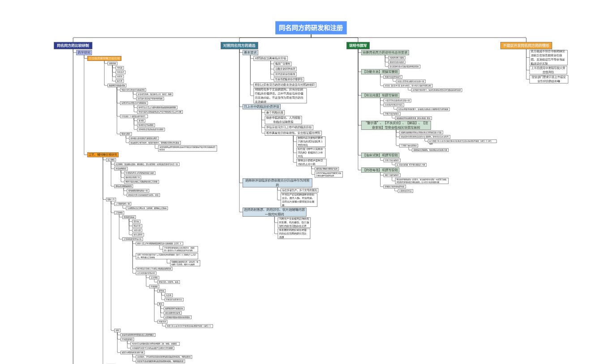Viewport: 616px width, 364px height.
Task: Click the paragraph node starting 对照药有多个主治病症时
Action: (x=280, y=96)
